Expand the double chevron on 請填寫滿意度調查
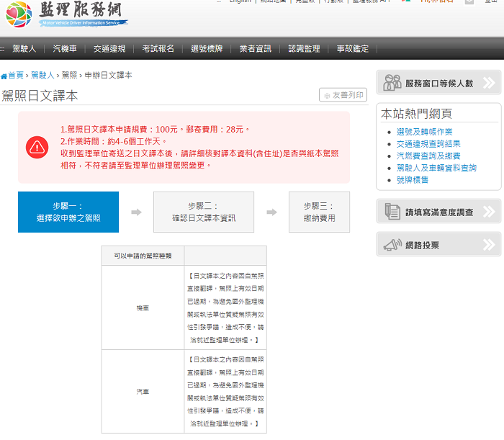The height and width of the screenshot is (440, 504). (x=489, y=212)
